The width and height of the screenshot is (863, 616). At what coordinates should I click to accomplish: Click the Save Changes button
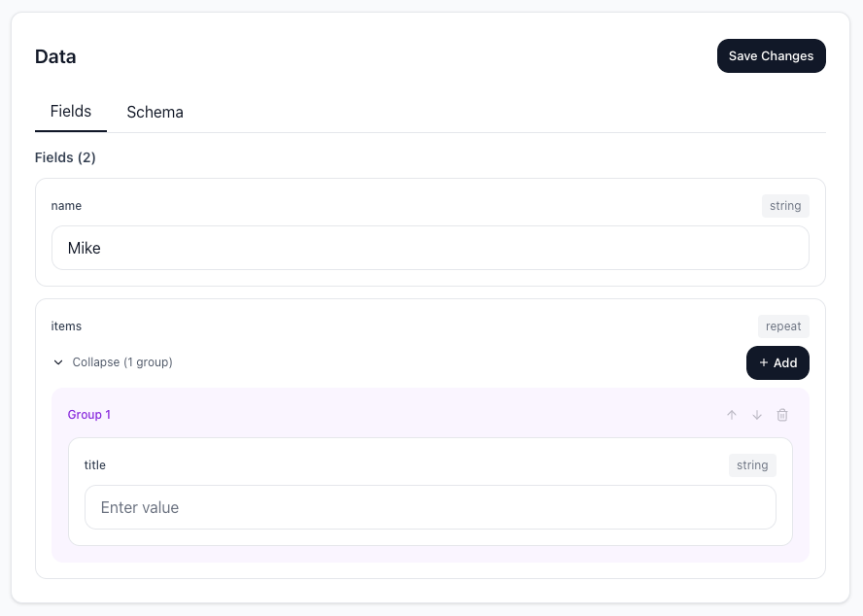(x=771, y=56)
